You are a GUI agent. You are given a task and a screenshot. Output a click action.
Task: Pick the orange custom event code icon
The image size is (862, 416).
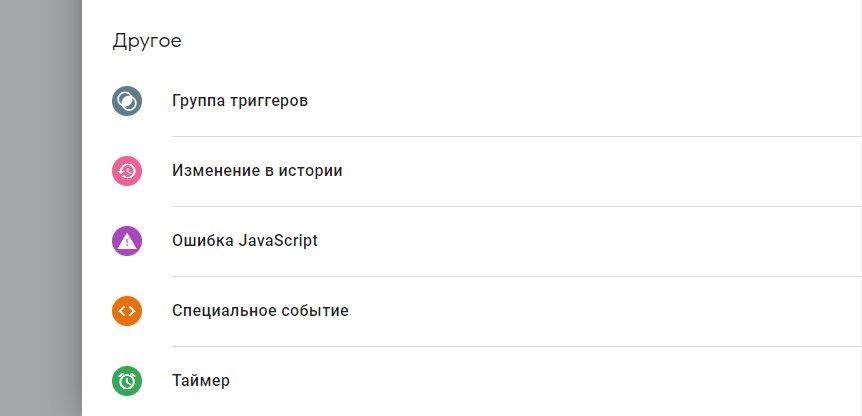[127, 311]
